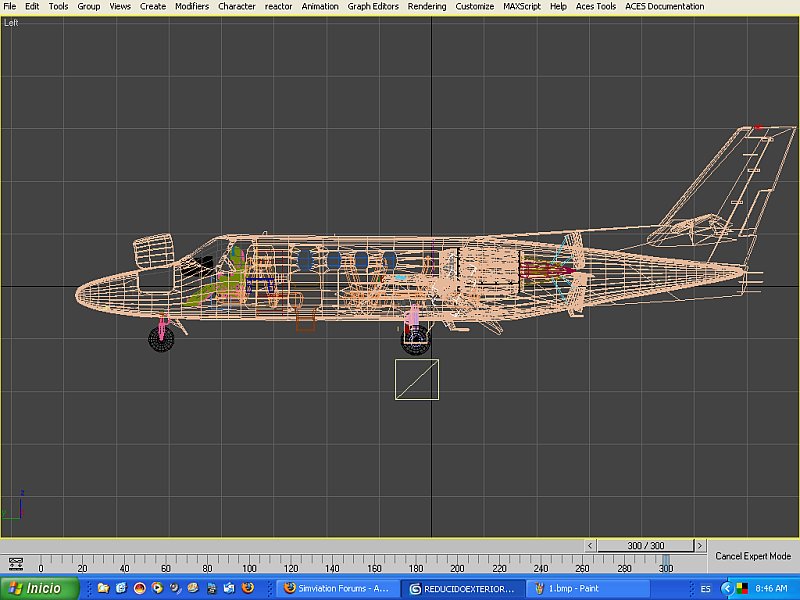
Task: Open Windows Media Player quick launch icon
Action: [158, 588]
